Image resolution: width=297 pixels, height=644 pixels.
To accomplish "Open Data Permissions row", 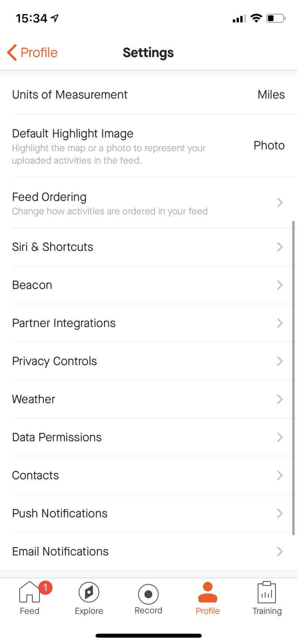I will click(x=148, y=437).
